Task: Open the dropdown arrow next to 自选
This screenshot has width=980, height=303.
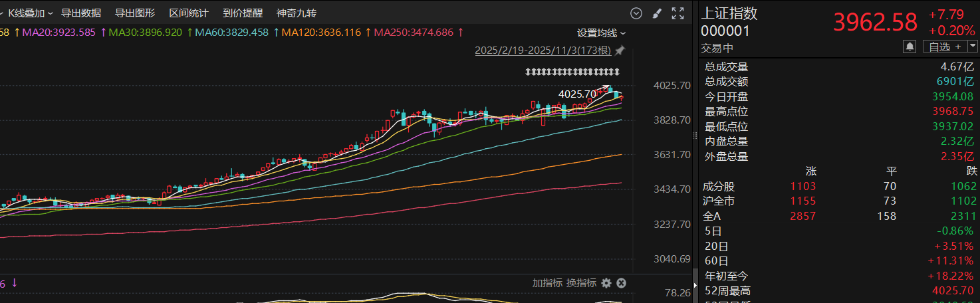Action: tap(973, 46)
